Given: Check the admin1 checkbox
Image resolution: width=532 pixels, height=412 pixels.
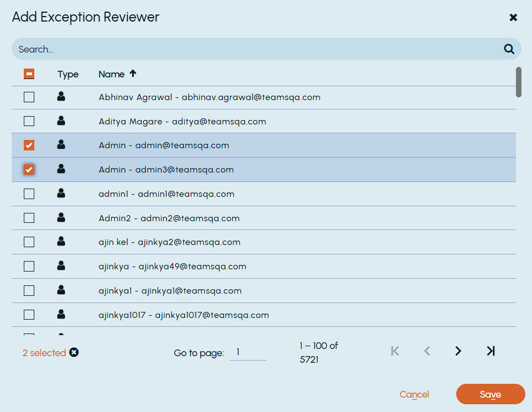Looking at the screenshot, I should click(29, 194).
